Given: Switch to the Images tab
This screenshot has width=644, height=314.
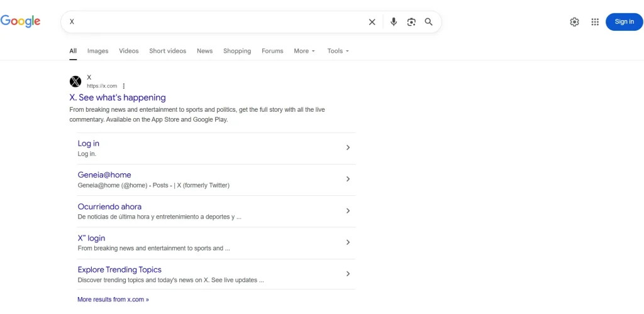Looking at the screenshot, I should click(97, 51).
